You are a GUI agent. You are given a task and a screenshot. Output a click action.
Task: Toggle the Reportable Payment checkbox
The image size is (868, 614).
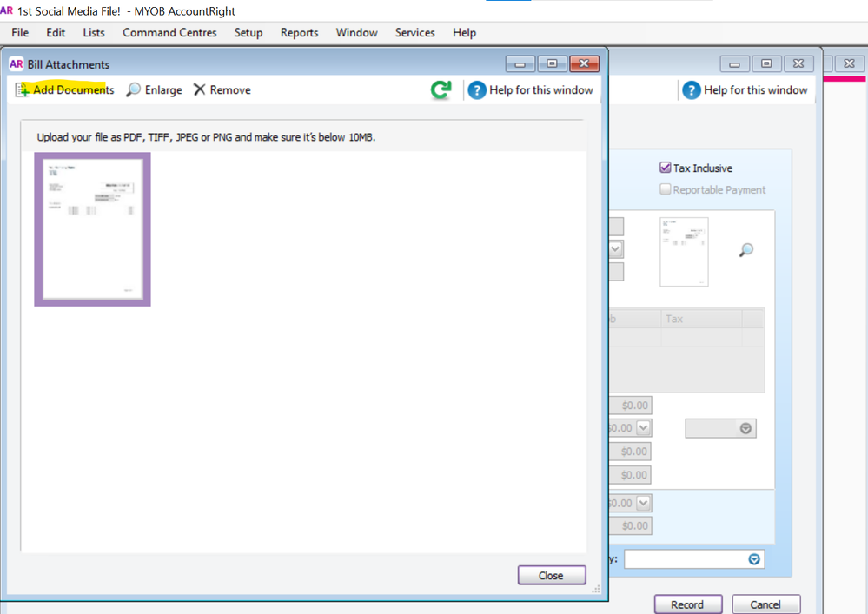(666, 189)
